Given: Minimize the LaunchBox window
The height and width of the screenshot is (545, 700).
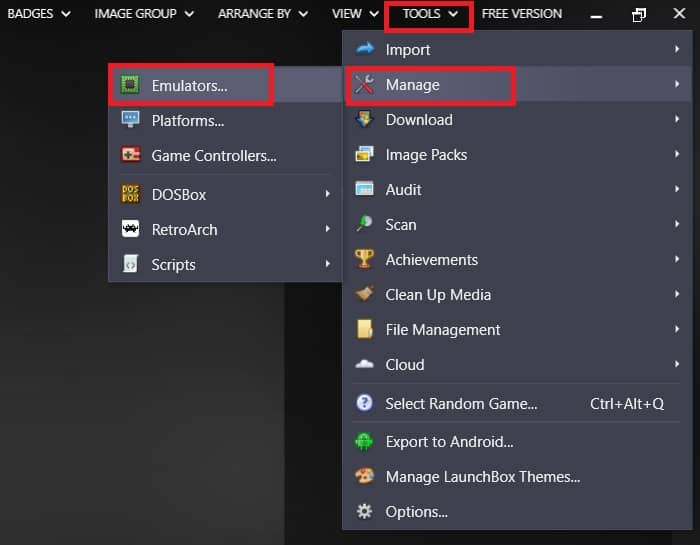Looking at the screenshot, I should (x=596, y=17).
